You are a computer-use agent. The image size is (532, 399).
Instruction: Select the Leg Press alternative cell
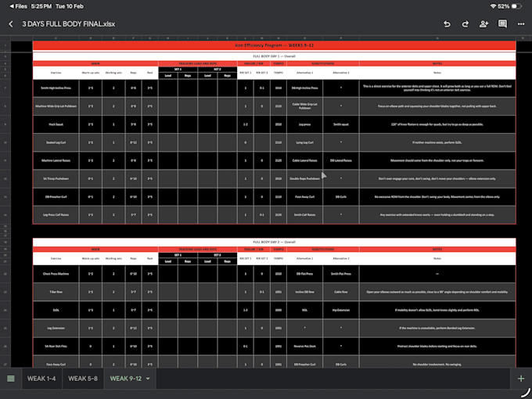pyautogui.click(x=304, y=124)
